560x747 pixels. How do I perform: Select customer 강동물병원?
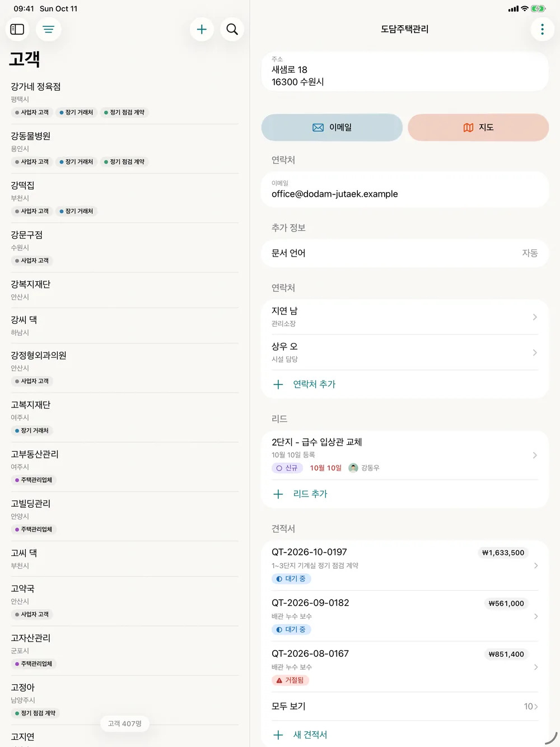[124, 149]
